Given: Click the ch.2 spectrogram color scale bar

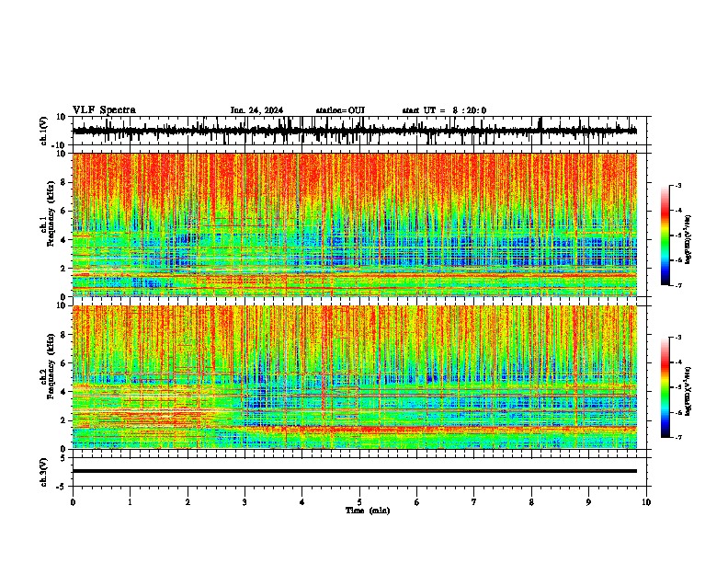Looking at the screenshot, I should click(x=665, y=387).
